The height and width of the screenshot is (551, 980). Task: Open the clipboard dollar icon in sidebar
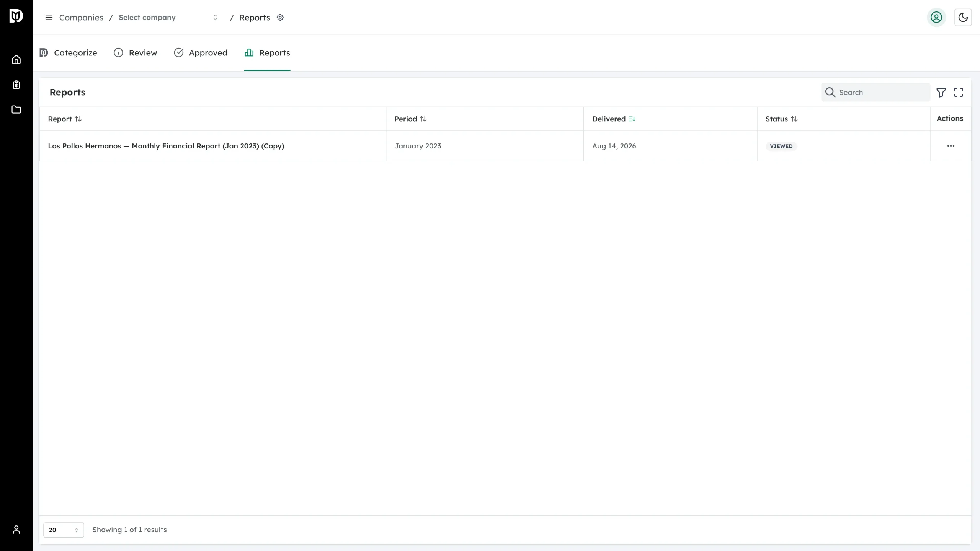[x=16, y=85]
